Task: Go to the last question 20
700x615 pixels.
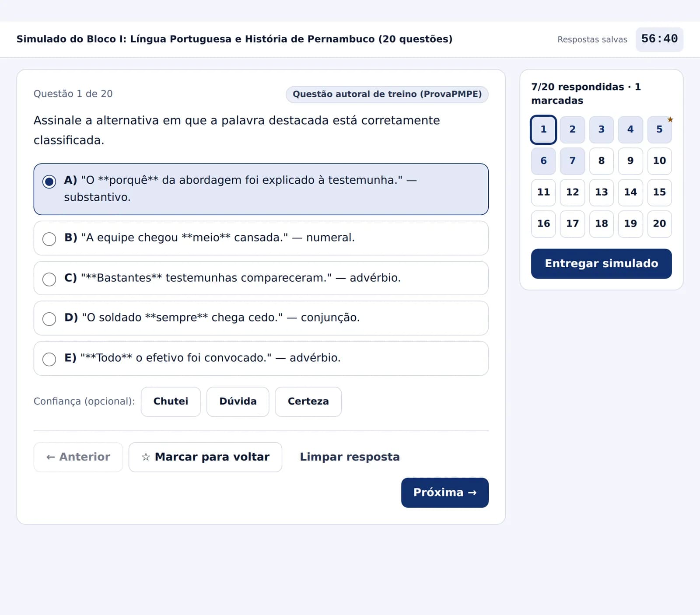Action: coord(659,224)
